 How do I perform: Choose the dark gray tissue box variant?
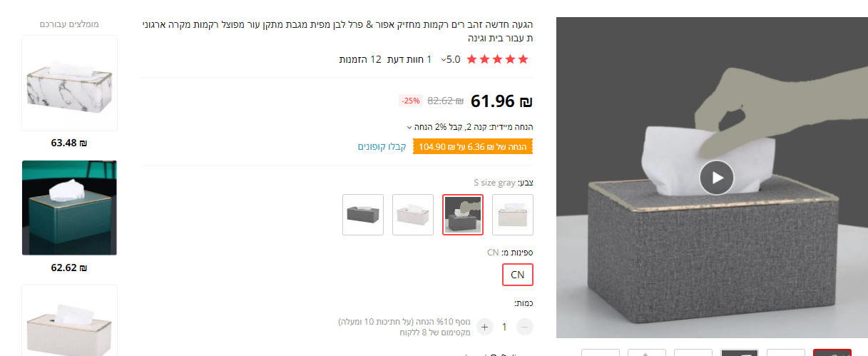click(x=363, y=214)
